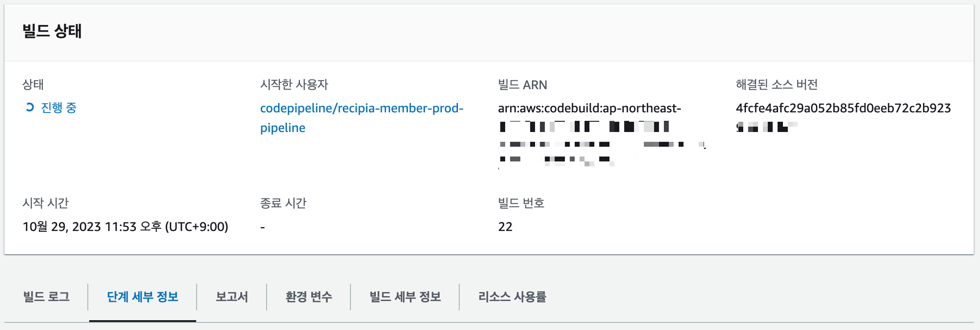Switch to the 빌드 로그 tab

point(46,297)
